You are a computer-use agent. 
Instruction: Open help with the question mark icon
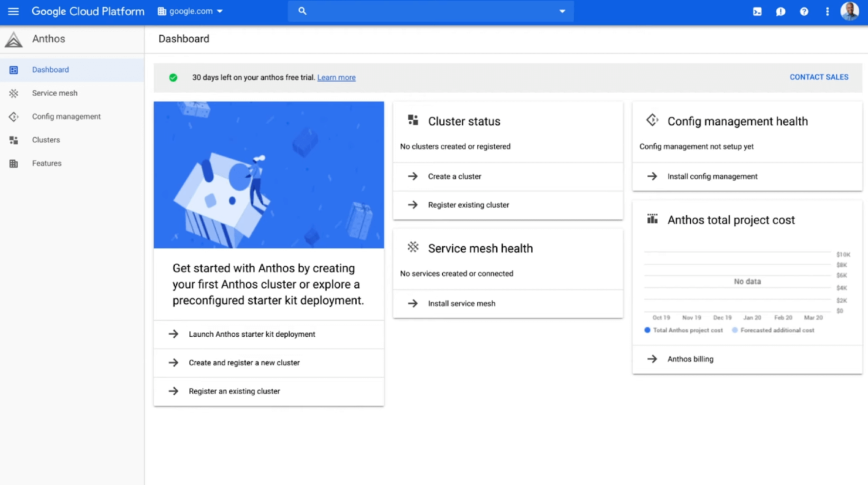click(803, 11)
